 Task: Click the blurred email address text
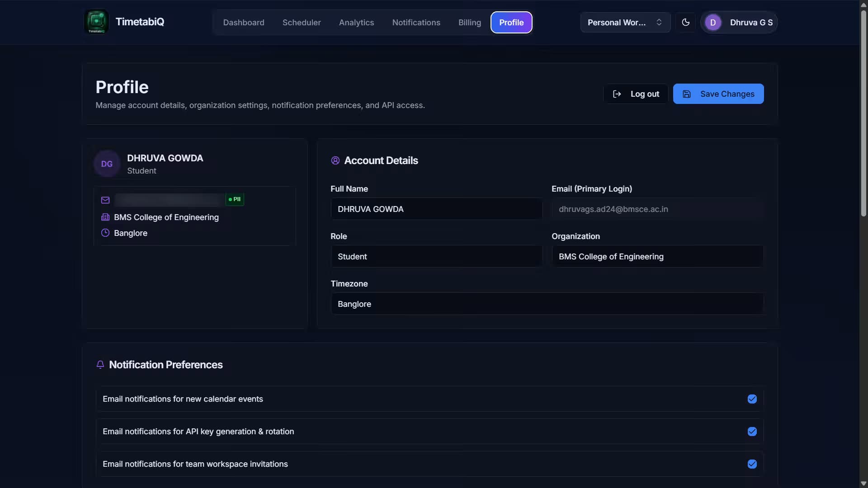[169, 200]
